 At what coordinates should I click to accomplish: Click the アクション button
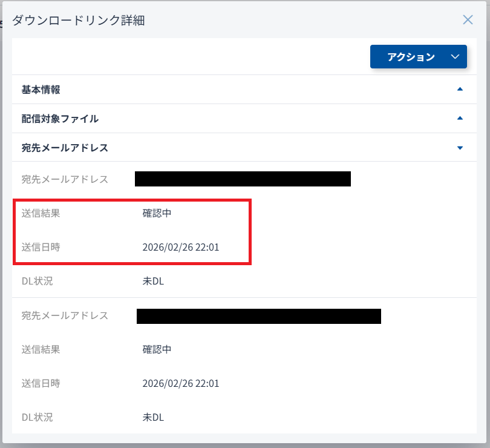(x=411, y=57)
